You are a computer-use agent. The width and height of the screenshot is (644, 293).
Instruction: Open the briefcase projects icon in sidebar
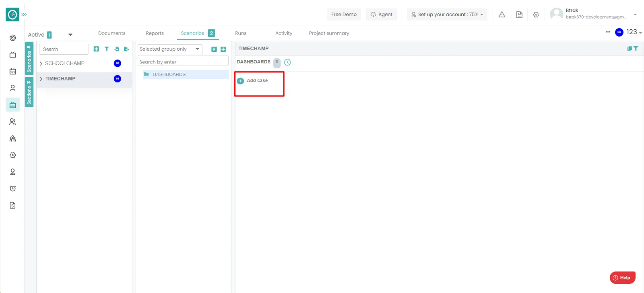coord(12,105)
